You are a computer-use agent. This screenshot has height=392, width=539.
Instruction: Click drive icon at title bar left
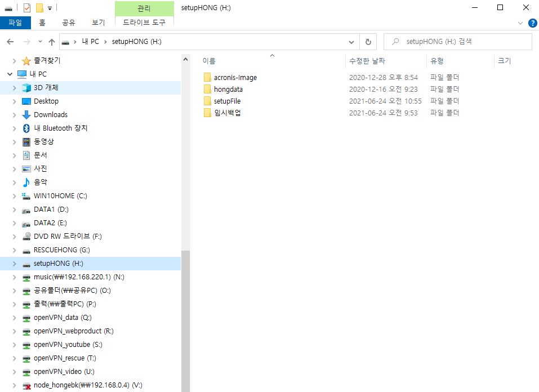point(8,8)
